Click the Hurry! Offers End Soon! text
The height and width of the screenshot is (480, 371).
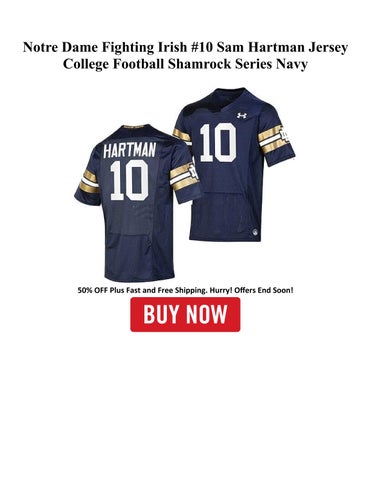tap(252, 290)
